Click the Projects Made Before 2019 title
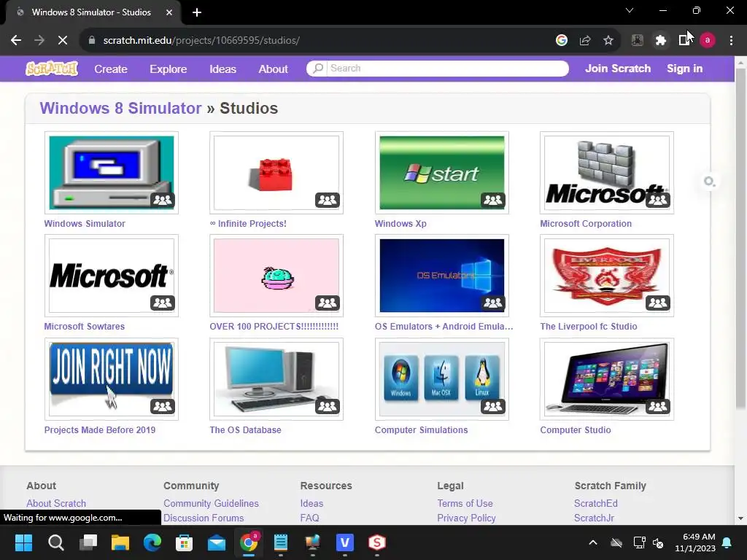Viewport: 747px width, 560px height. pyautogui.click(x=99, y=430)
